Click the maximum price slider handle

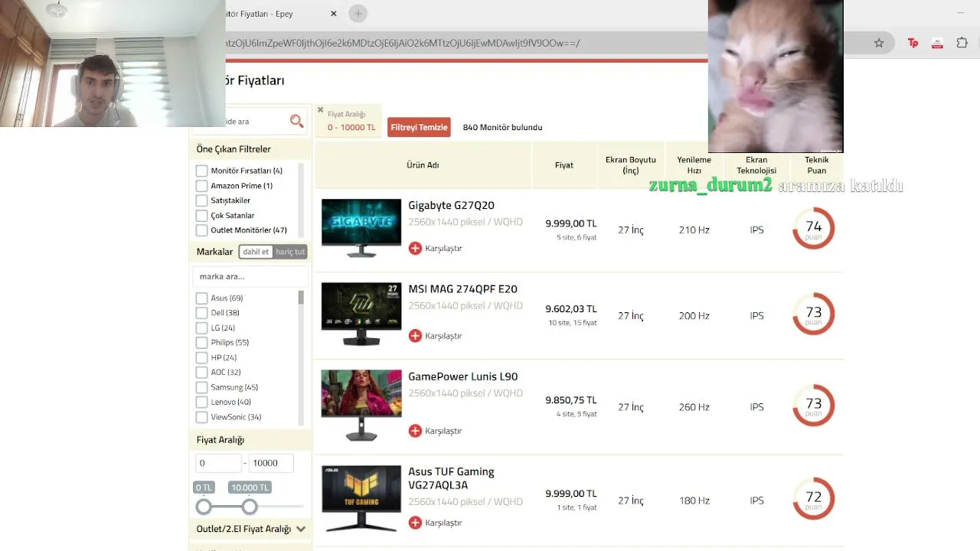click(x=250, y=507)
